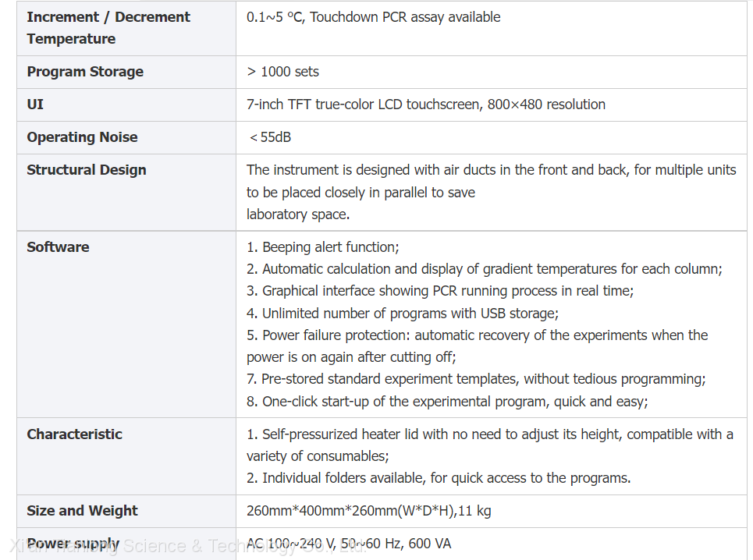This screenshot has width=753, height=560.
Task: Click the 'laboratory space.' text line
Action: click(x=297, y=214)
